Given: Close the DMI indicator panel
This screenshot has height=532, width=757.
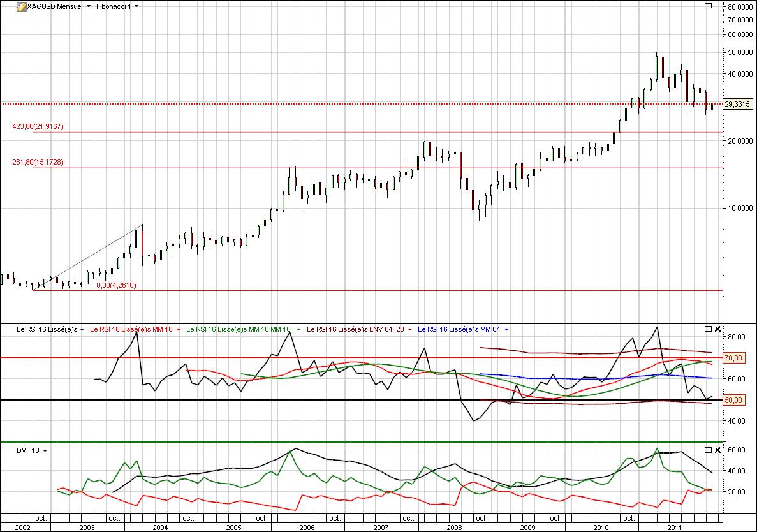Looking at the screenshot, I should click(717, 450).
